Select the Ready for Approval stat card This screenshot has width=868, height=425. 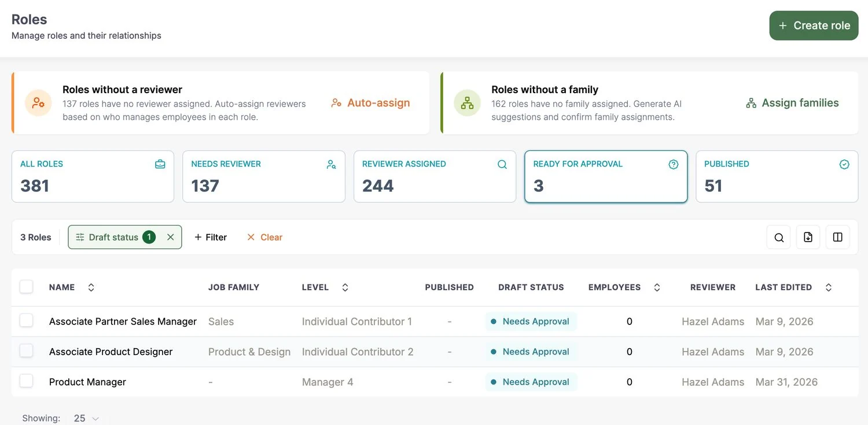point(606,176)
